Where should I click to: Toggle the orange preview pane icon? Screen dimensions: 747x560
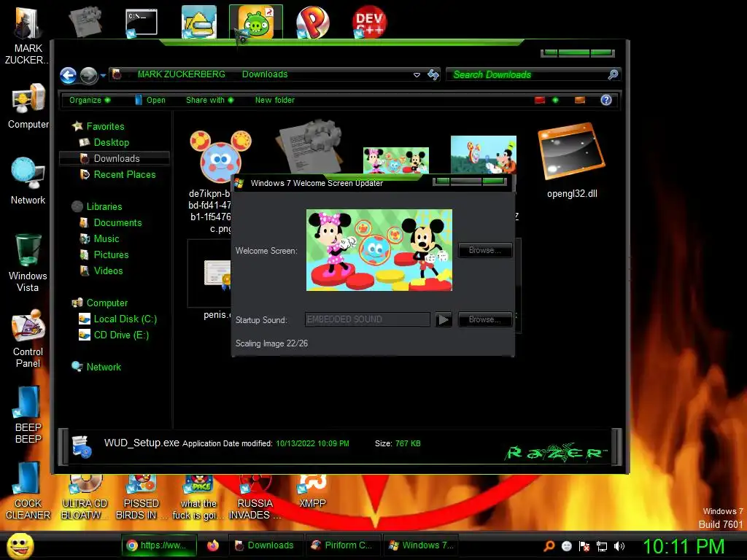(x=580, y=100)
